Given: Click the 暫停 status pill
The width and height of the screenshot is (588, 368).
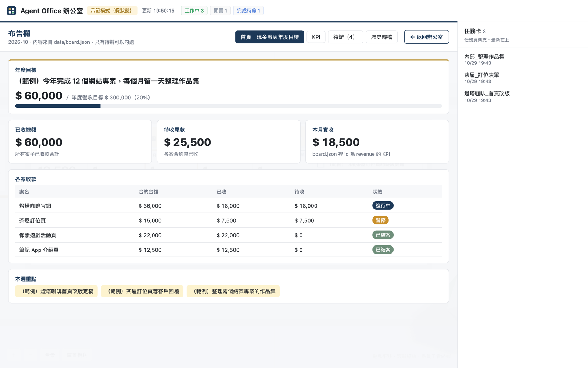Looking at the screenshot, I should tap(380, 220).
